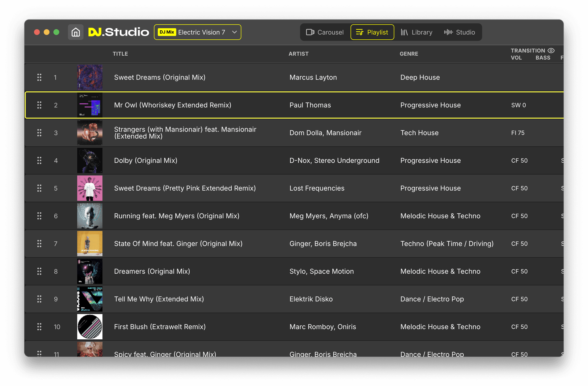Click the VOL transition column header
The height and width of the screenshot is (386, 588).
[516, 58]
